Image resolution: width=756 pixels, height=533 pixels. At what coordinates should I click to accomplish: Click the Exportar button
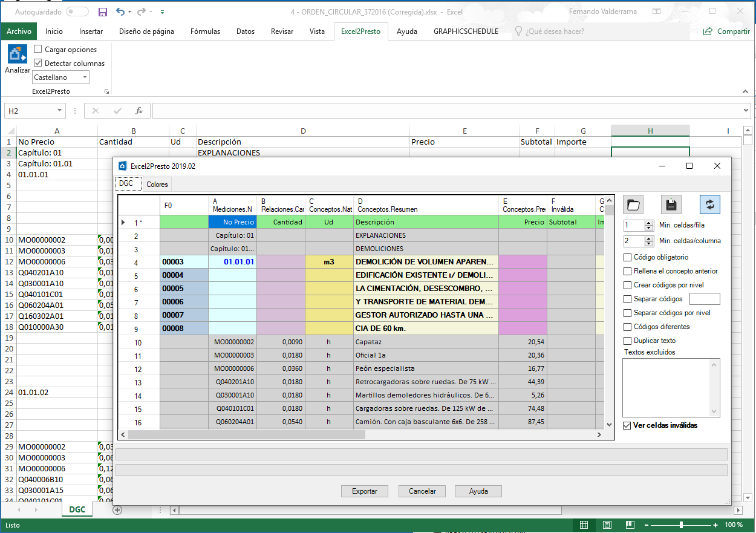[365, 491]
